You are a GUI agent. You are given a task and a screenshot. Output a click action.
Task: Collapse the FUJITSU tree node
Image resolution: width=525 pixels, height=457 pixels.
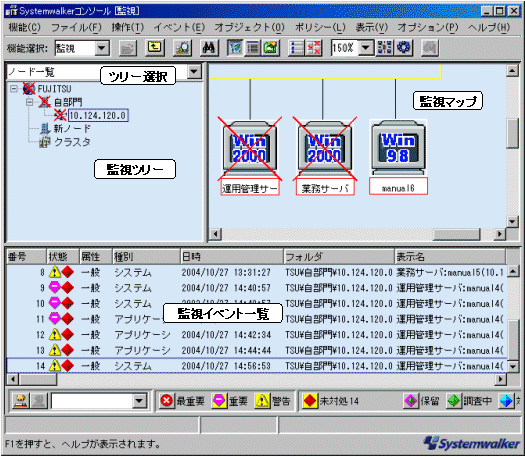tap(14, 89)
